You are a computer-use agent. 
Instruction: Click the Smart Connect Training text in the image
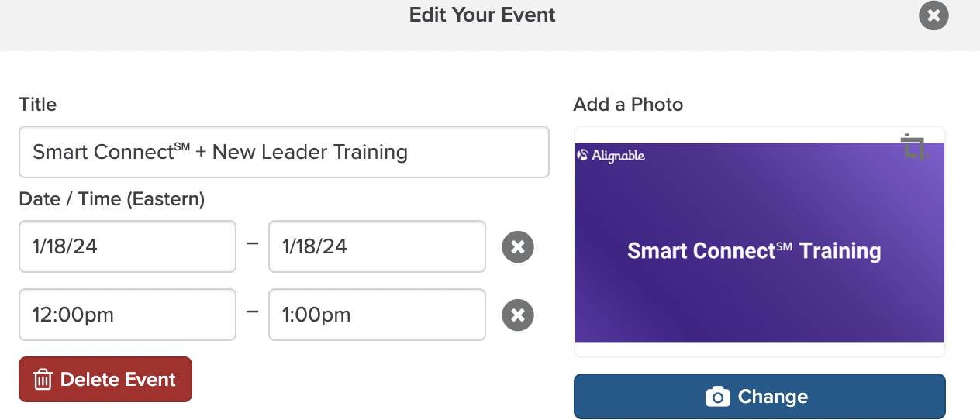click(754, 251)
